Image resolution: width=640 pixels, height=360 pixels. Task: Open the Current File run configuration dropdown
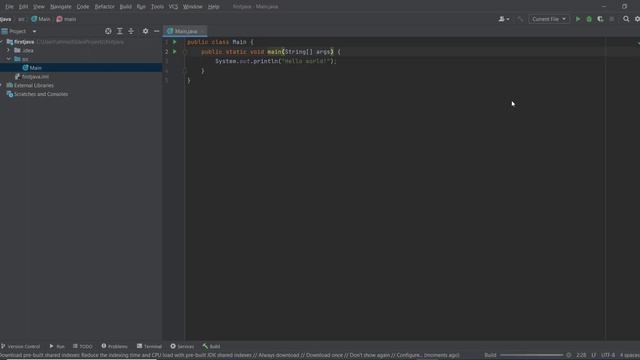[x=549, y=19]
